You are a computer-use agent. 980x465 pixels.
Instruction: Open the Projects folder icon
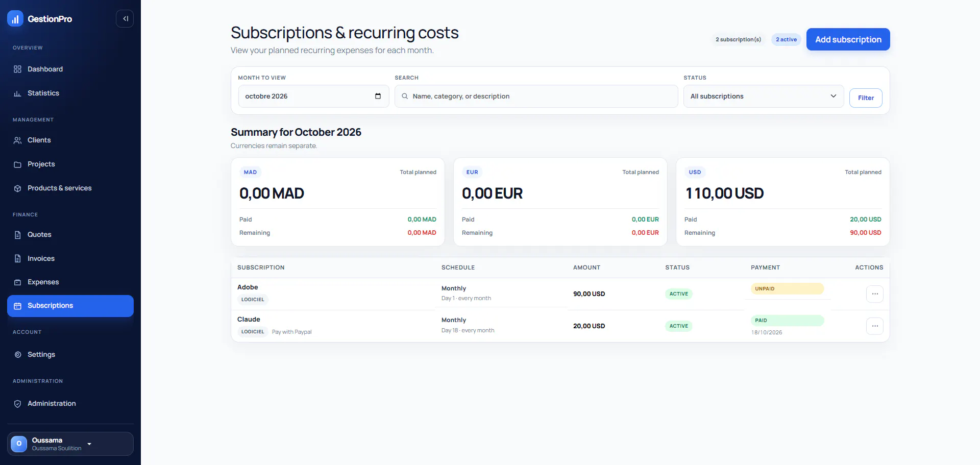pos(17,164)
